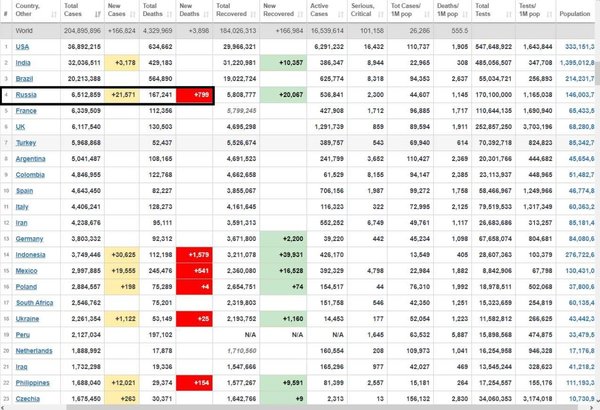Select USA total tests 547,648,922

coord(493,47)
